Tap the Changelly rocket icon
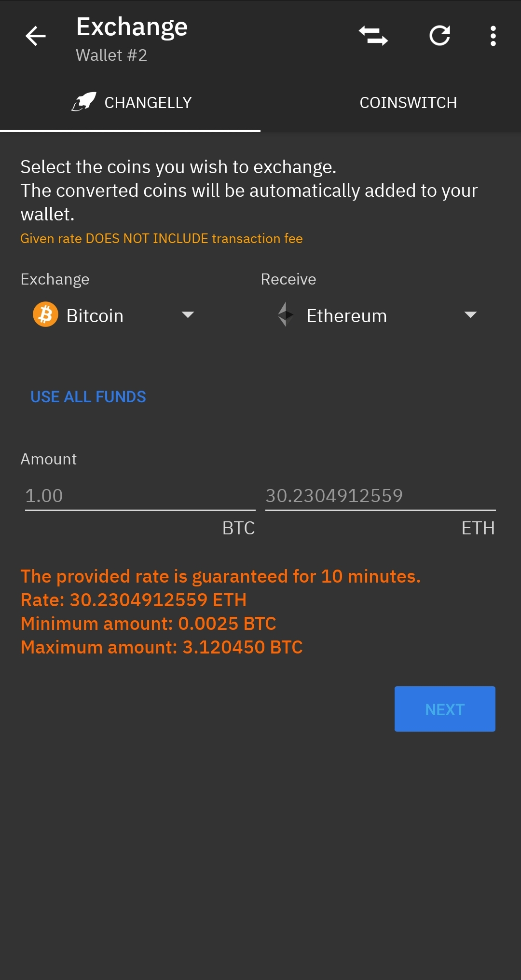The height and width of the screenshot is (980, 521). tap(84, 102)
